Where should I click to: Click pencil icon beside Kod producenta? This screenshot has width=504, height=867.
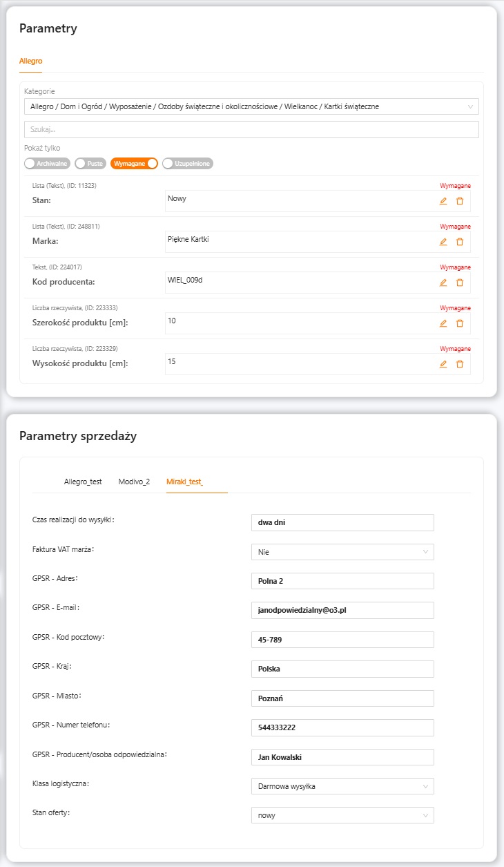pyautogui.click(x=443, y=283)
